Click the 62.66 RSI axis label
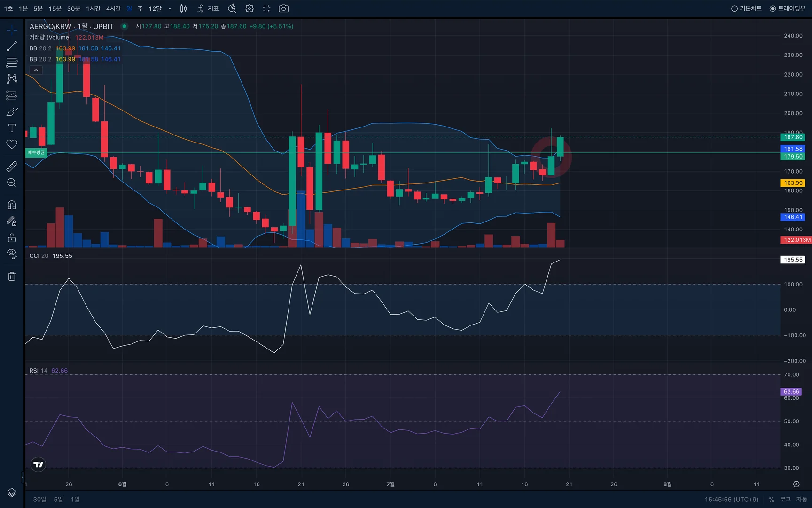This screenshot has height=508, width=812. coord(791,391)
